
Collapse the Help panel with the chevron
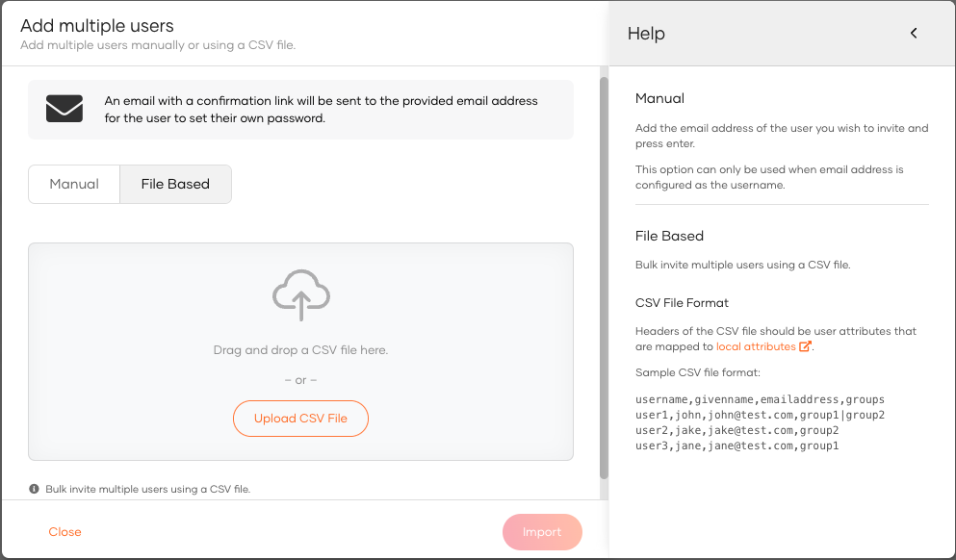914,33
